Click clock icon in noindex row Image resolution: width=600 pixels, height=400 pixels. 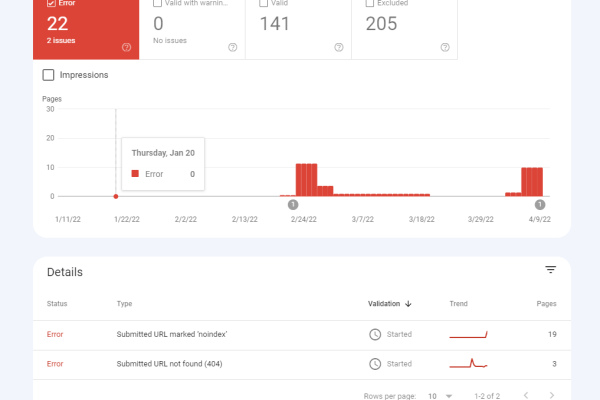point(375,334)
